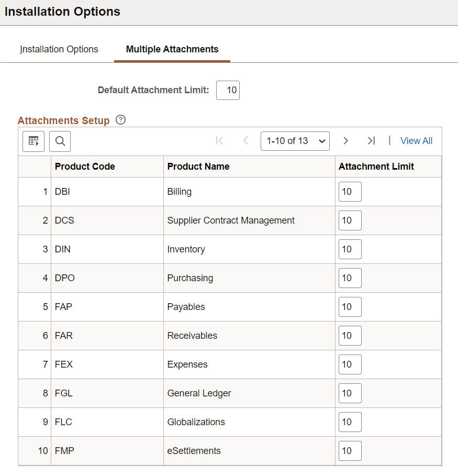The image size is (458, 476).
Task: Adjust the General Ledger attachment limit
Action: pyautogui.click(x=350, y=393)
